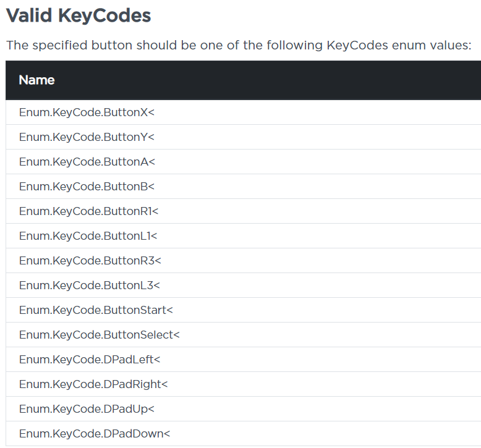Click the Enum.KeyCode.ButtonY entry
481x448 pixels.
click(87, 137)
